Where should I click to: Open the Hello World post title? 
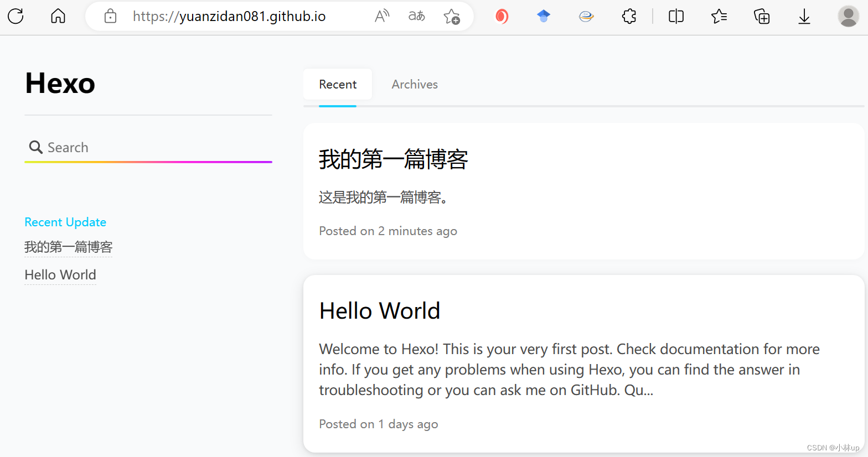click(x=380, y=310)
